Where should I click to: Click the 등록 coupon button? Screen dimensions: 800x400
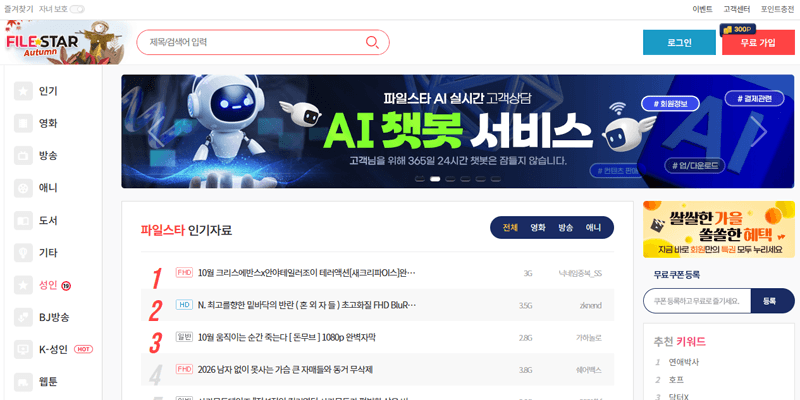click(772, 301)
